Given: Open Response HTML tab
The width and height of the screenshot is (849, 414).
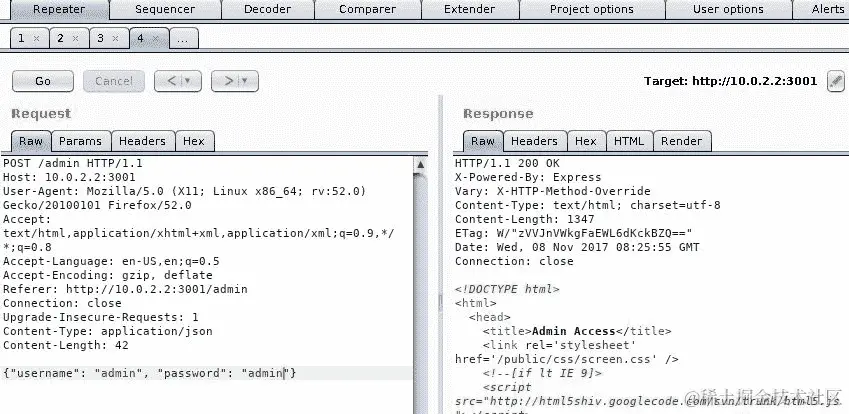Looking at the screenshot, I should 629,141.
